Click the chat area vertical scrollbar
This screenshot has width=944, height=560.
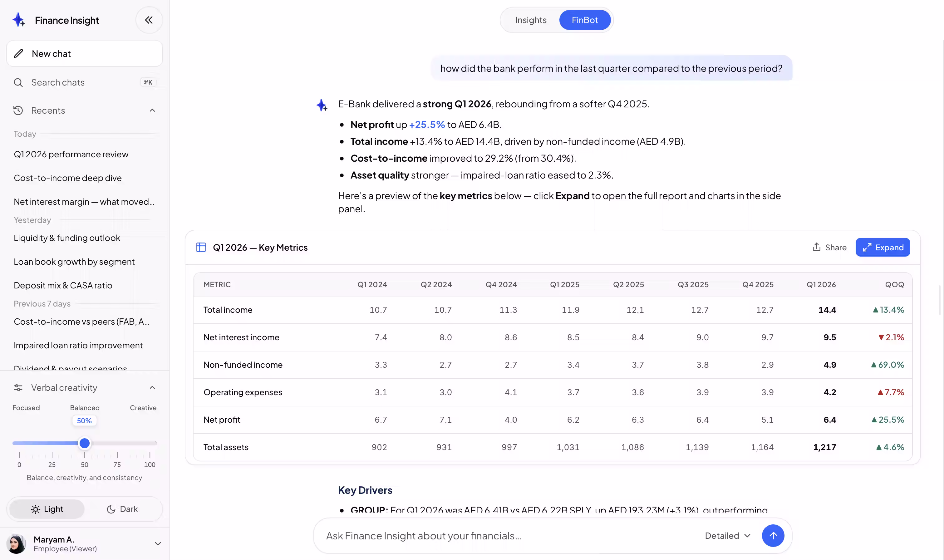coord(939,300)
